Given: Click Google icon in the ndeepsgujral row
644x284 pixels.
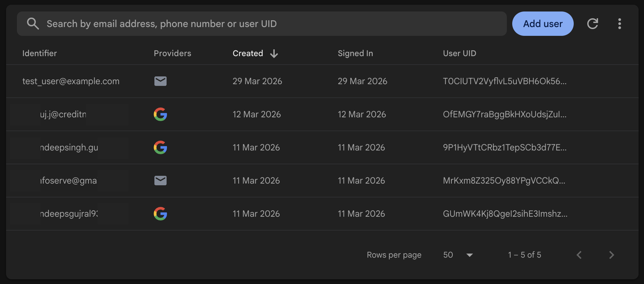Looking at the screenshot, I should click(160, 214).
